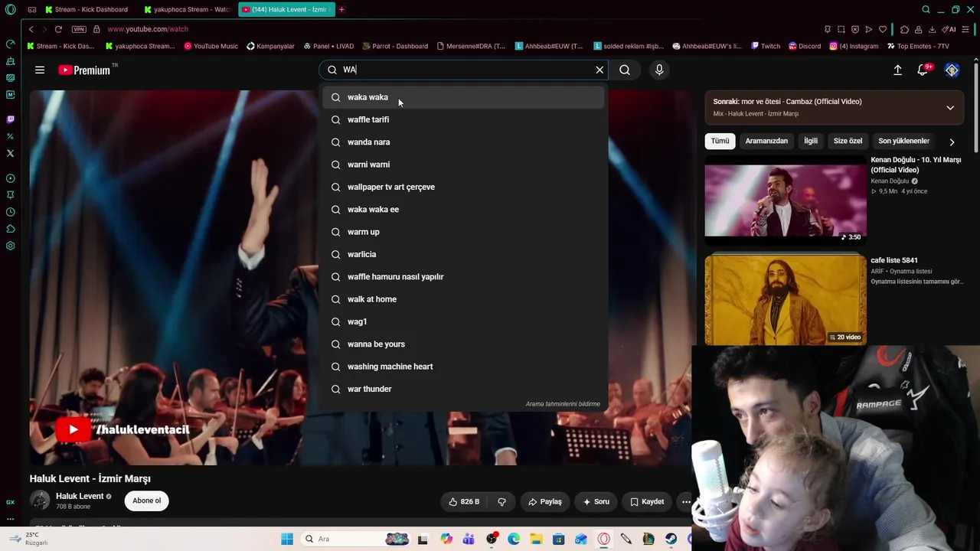Save the video with Kaydet
Viewport: 980px width, 551px height.
[x=647, y=501]
